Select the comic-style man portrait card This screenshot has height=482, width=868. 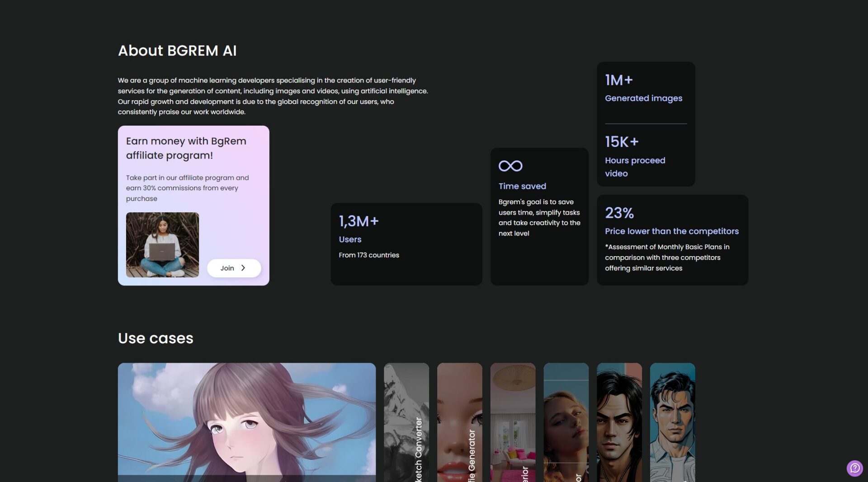tap(672, 422)
